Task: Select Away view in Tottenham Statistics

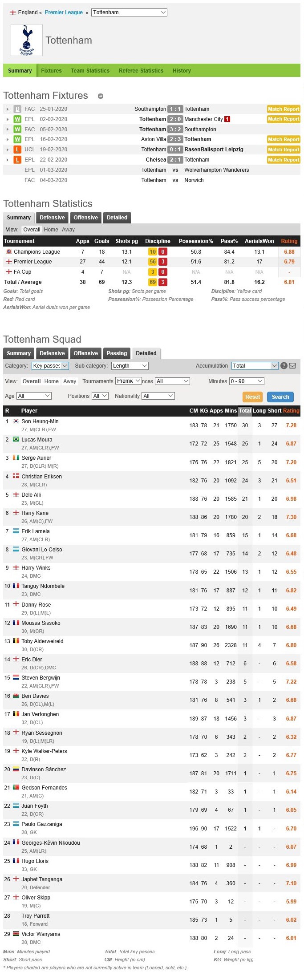Action: 68,230
